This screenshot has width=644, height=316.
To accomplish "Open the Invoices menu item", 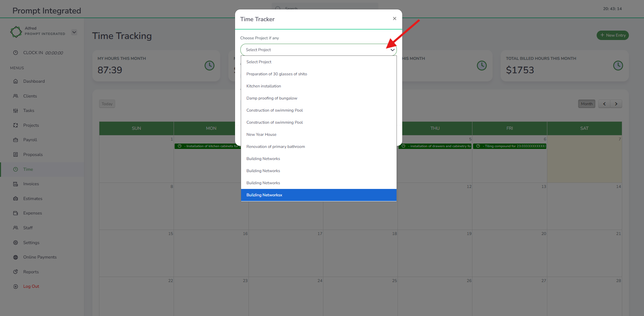I will [31, 184].
